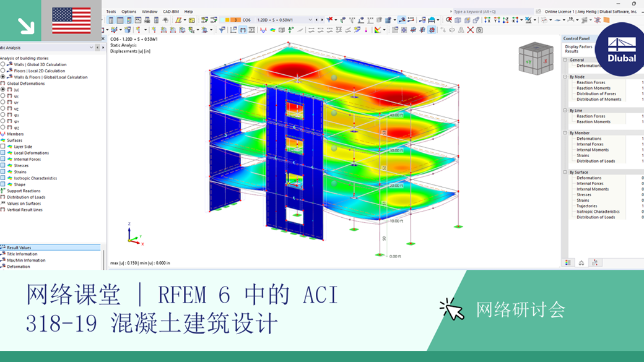Click navigator scroll-right arrow button
The height and width of the screenshot is (362, 644).
103,48
